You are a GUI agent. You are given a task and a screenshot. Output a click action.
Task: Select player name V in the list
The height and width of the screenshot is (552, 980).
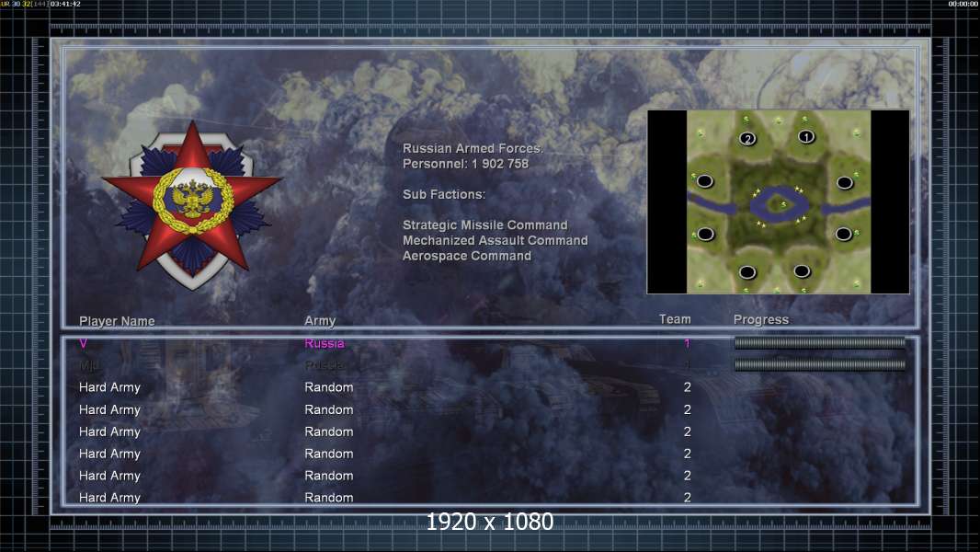[x=83, y=343]
